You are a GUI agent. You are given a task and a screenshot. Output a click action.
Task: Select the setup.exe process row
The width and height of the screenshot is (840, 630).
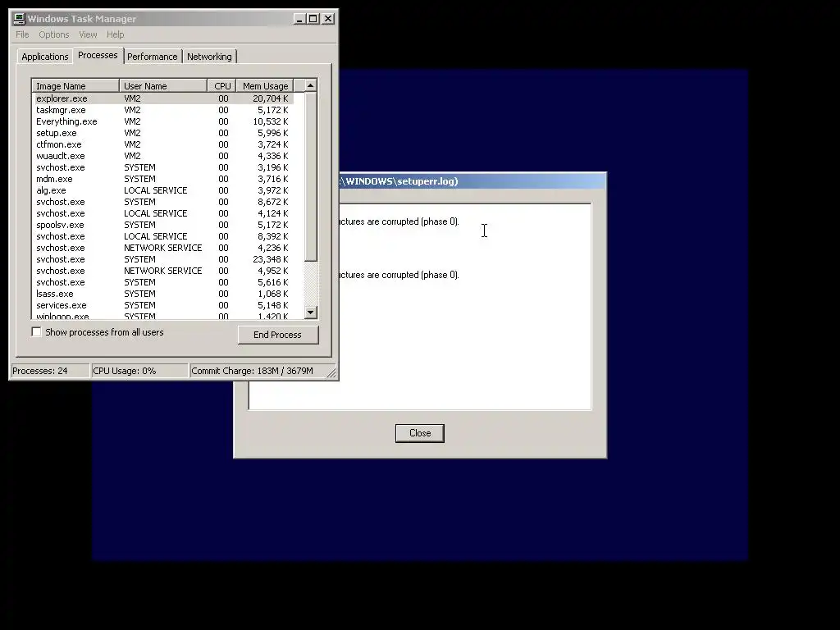point(163,133)
